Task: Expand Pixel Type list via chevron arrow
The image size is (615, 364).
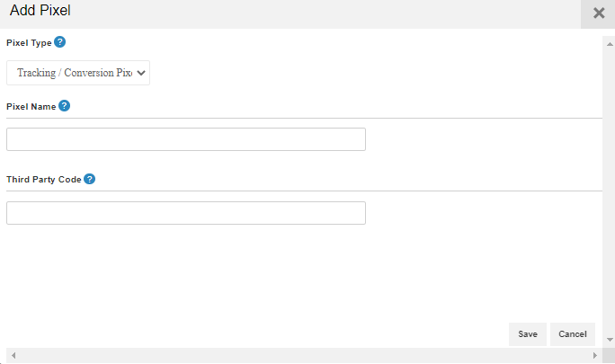Action: click(141, 73)
